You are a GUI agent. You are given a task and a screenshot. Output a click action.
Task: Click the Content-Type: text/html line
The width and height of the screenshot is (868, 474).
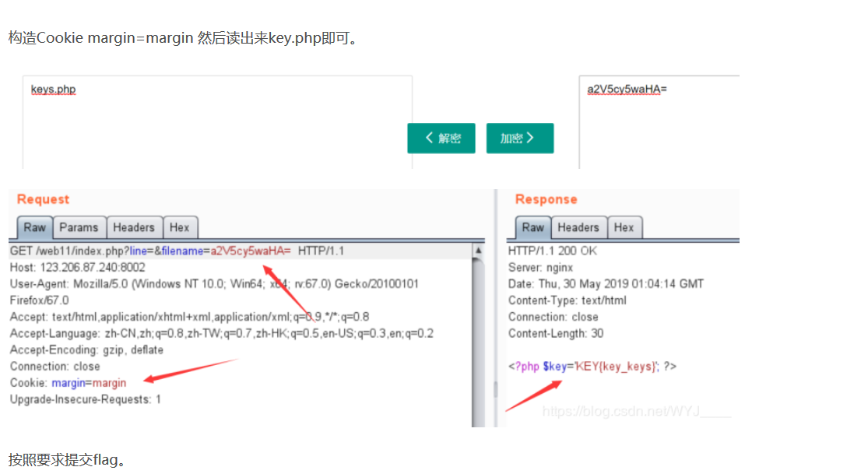click(x=568, y=300)
